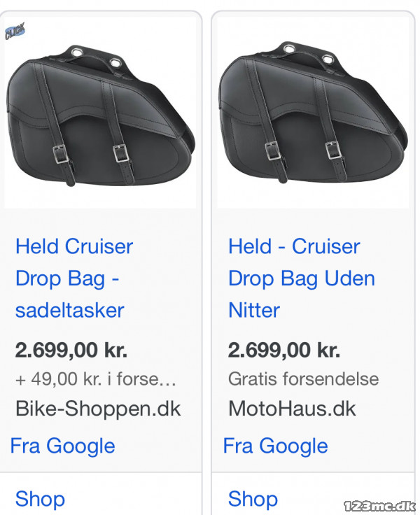Visit the MotoHaus.dk seller
The image size is (420, 515).
[x=292, y=409]
